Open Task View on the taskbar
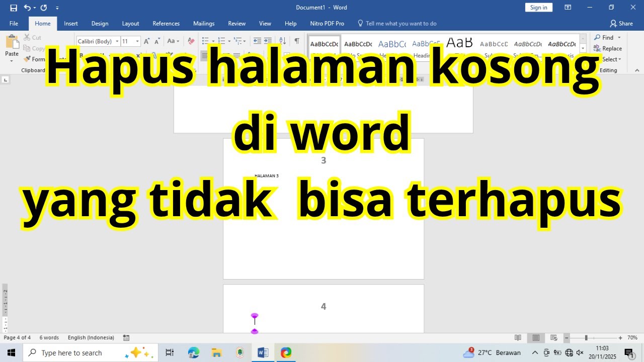Viewport: 644px width, 362px height. click(170, 352)
